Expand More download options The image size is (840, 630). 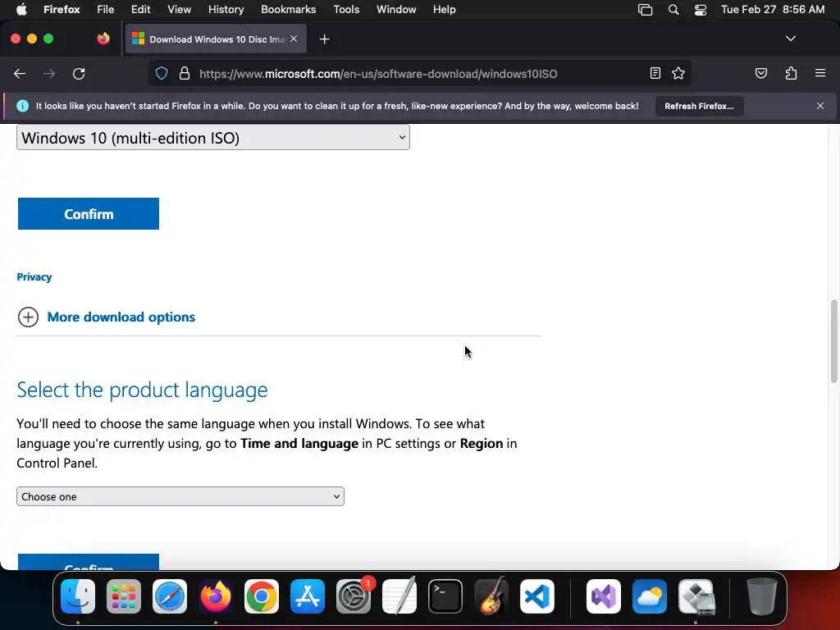point(106,317)
